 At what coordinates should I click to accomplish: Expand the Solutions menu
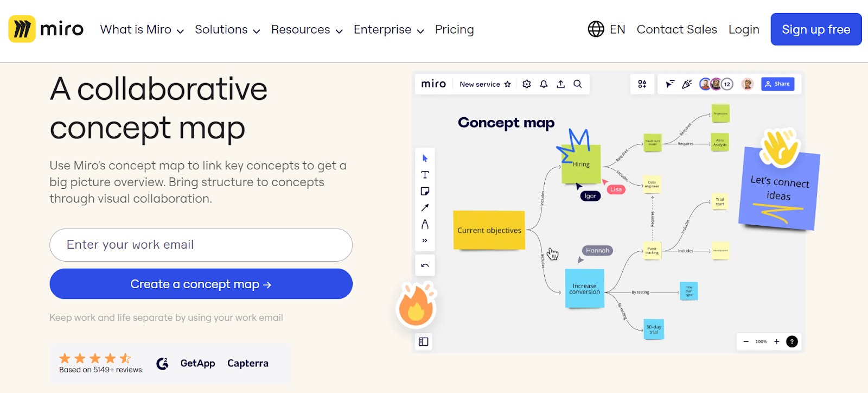click(x=227, y=30)
